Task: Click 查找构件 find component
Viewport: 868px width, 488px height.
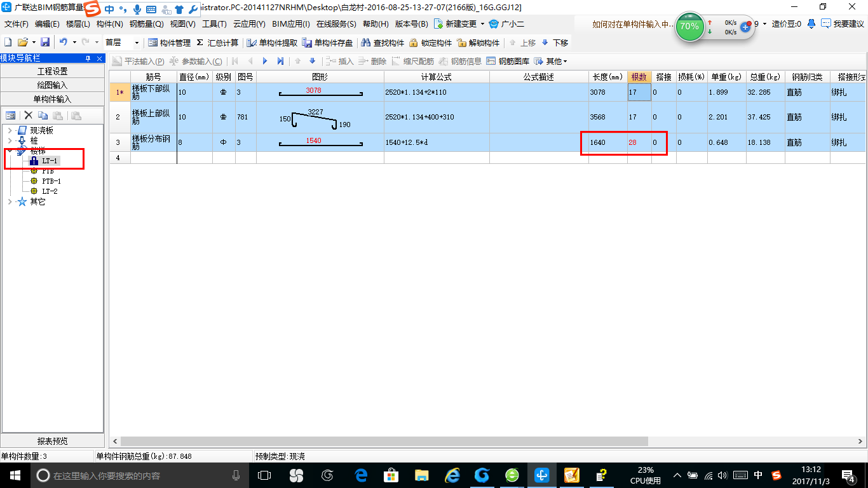Action: tap(383, 43)
